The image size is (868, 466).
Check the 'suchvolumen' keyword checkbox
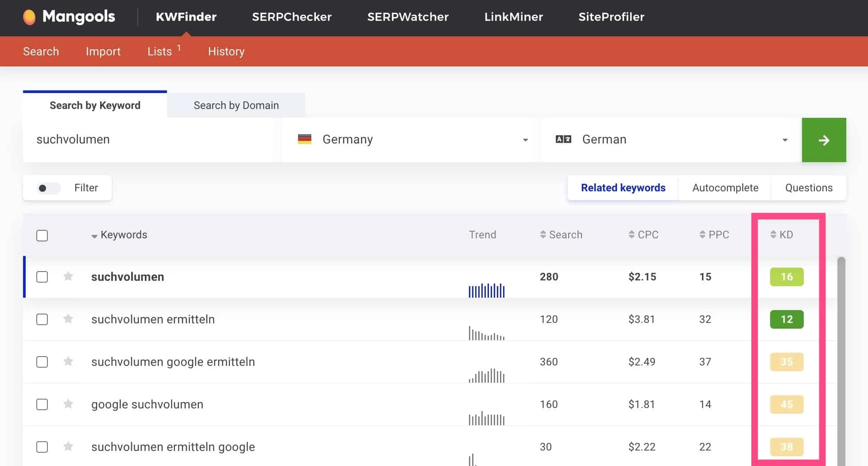(42, 276)
